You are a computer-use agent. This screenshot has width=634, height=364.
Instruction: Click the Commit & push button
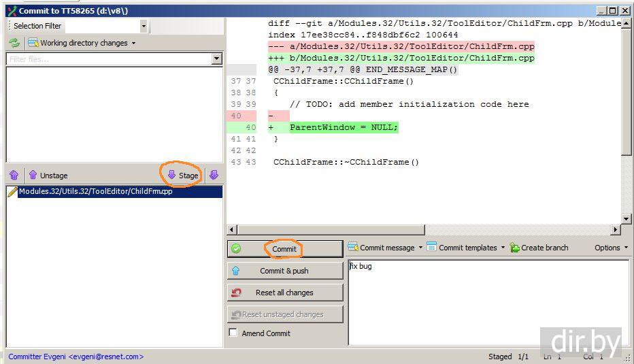(x=284, y=271)
